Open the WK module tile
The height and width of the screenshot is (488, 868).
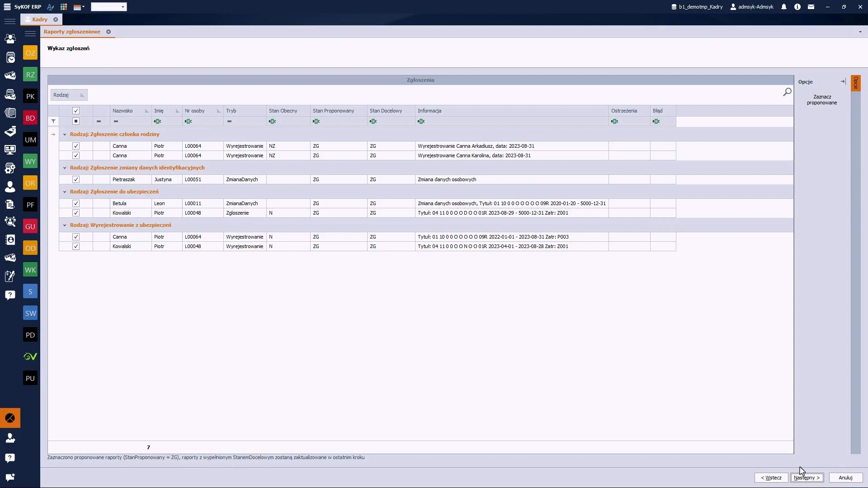(x=30, y=270)
